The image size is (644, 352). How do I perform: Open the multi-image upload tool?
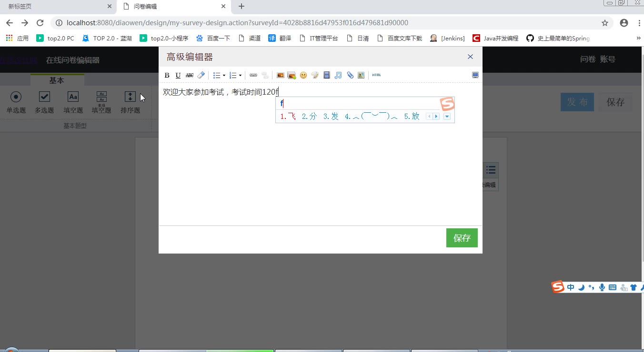[292, 75]
